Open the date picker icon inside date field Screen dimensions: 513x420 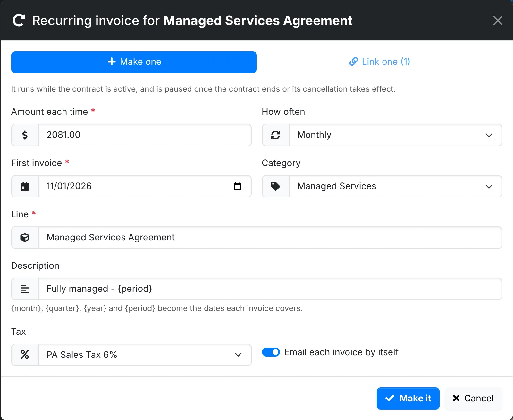point(238,186)
